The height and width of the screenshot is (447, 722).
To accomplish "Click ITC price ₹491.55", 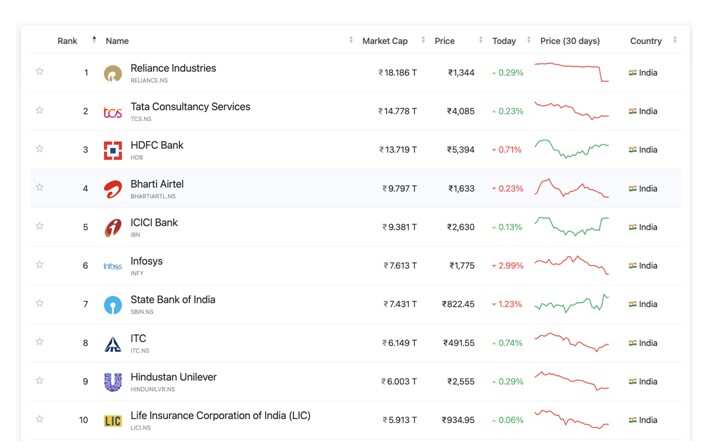I will [459, 343].
